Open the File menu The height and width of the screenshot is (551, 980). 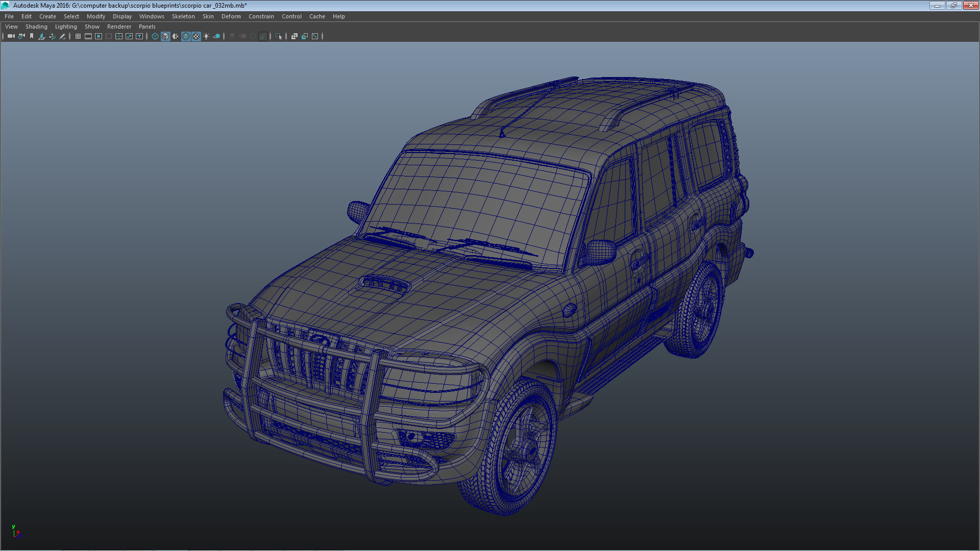pyautogui.click(x=9, y=16)
